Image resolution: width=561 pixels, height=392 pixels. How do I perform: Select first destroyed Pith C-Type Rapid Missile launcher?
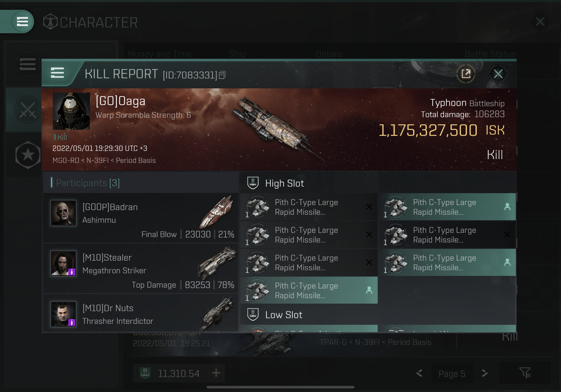tap(309, 207)
